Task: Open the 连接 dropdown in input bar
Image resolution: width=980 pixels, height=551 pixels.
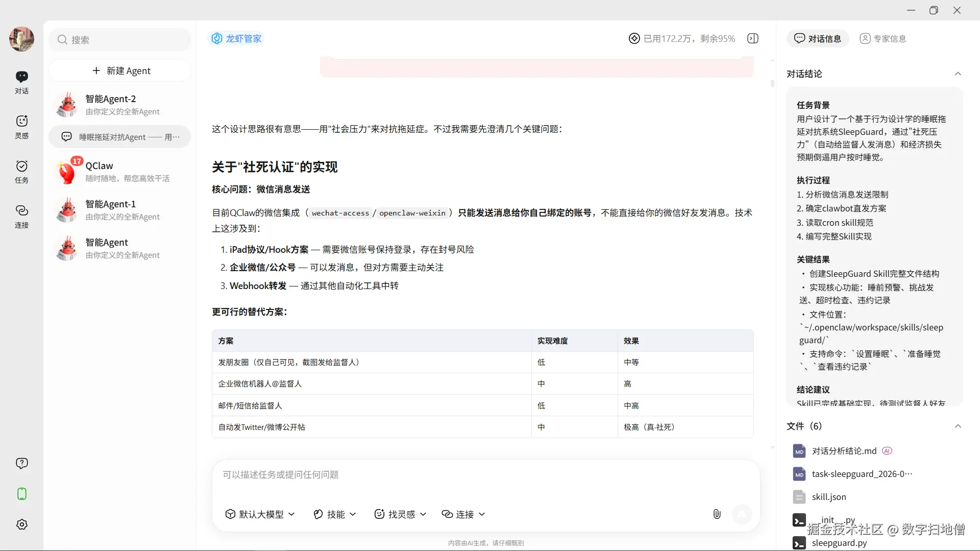Action: tap(463, 514)
